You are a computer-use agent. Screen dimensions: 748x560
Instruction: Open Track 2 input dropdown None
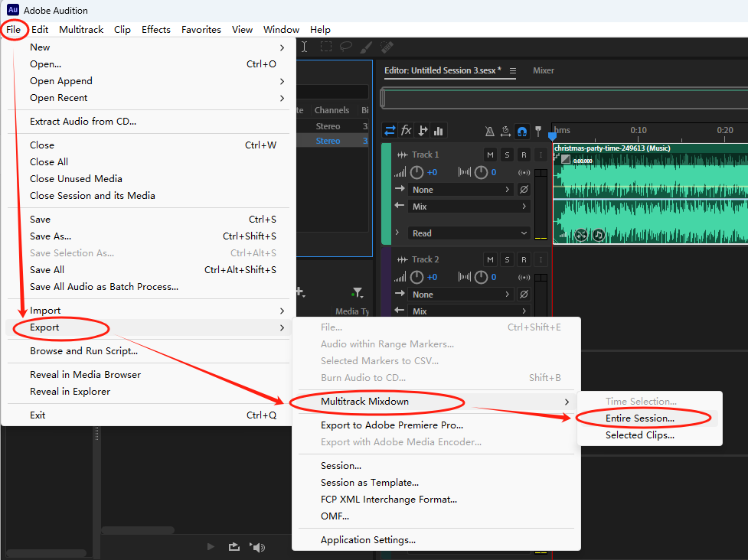(462, 295)
